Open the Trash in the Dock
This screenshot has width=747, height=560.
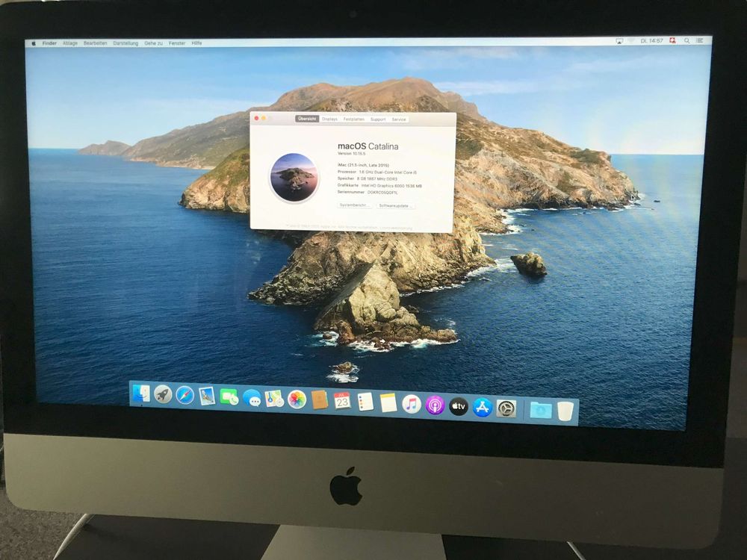click(x=565, y=411)
